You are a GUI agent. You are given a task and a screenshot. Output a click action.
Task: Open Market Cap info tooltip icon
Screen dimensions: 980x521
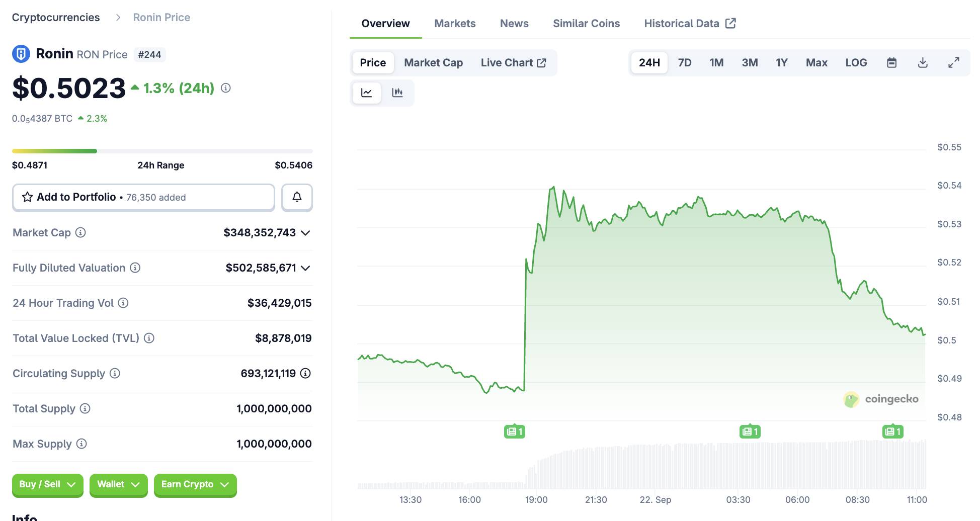(80, 232)
